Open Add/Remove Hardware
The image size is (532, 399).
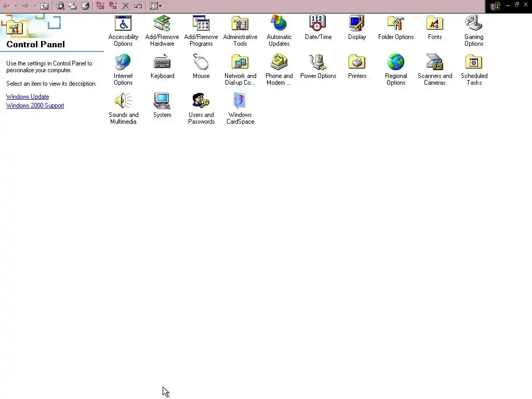pos(162,31)
